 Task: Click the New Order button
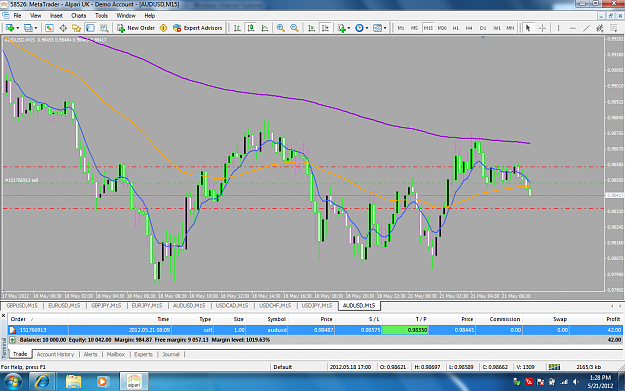click(136, 28)
